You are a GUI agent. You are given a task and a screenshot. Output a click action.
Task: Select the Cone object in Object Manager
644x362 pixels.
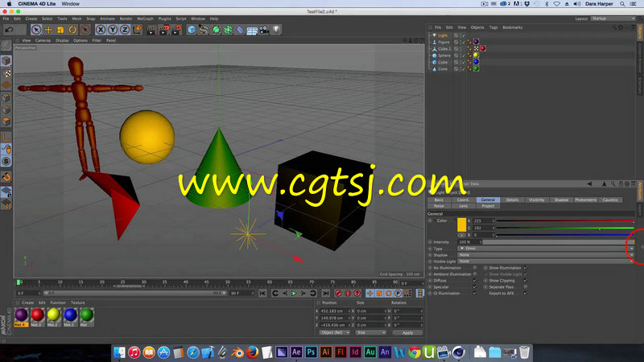pos(442,69)
